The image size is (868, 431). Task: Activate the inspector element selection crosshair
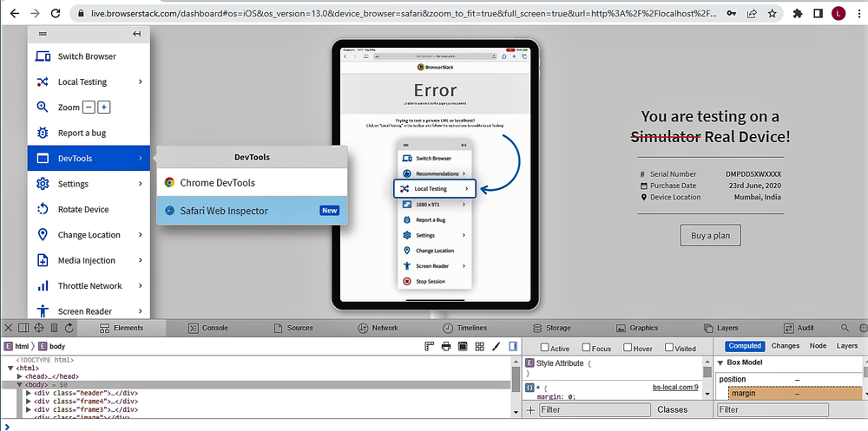coord(39,328)
